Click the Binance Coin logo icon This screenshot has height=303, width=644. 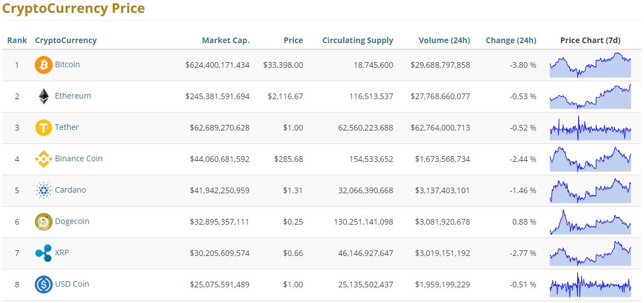pyautogui.click(x=43, y=159)
